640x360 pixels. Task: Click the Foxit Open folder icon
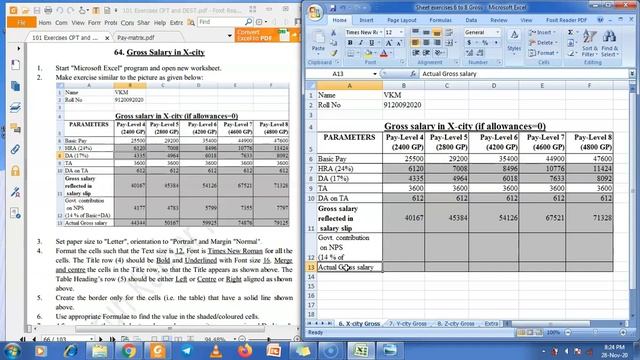pos(25,10)
